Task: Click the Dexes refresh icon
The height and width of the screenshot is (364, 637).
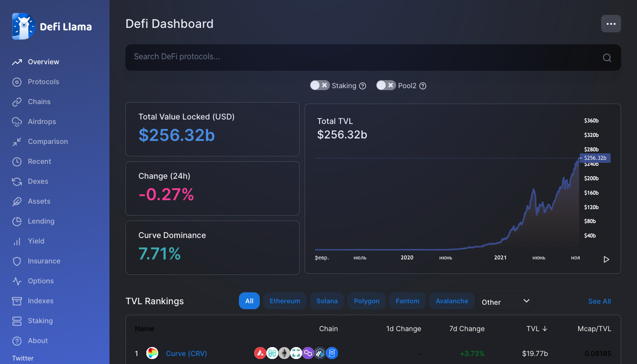Action: [17, 181]
